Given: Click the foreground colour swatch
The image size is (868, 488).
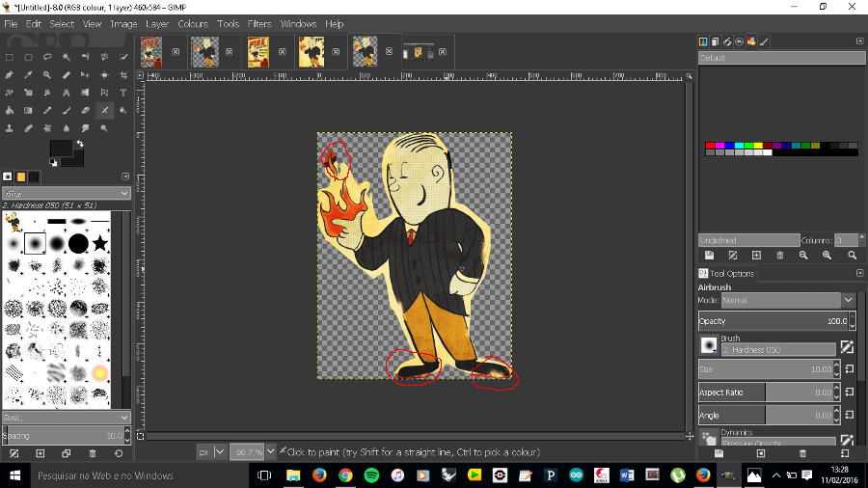Looking at the screenshot, I should tap(61, 149).
